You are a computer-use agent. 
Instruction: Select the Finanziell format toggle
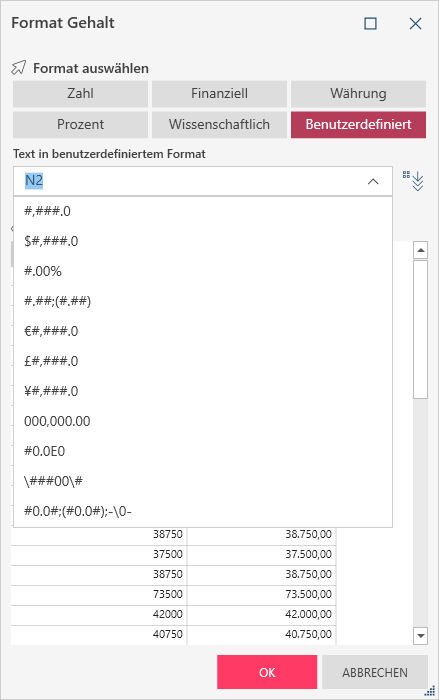[219, 94]
